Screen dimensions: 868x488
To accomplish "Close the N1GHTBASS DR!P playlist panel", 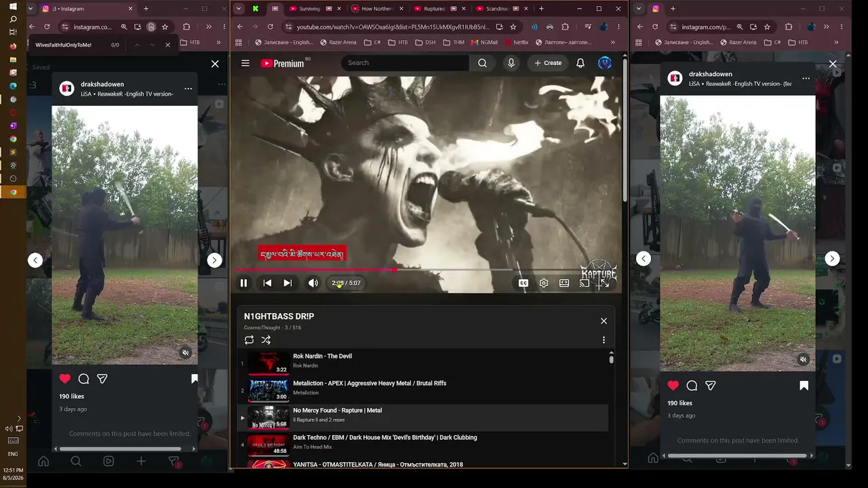I will pos(604,321).
